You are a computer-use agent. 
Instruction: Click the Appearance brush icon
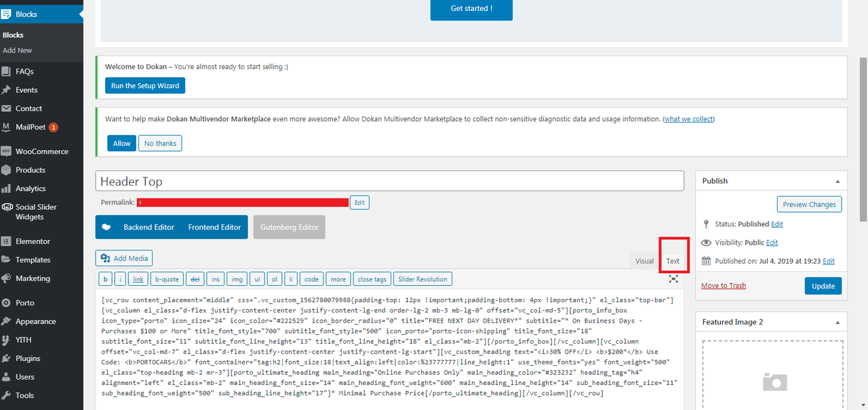point(6,321)
